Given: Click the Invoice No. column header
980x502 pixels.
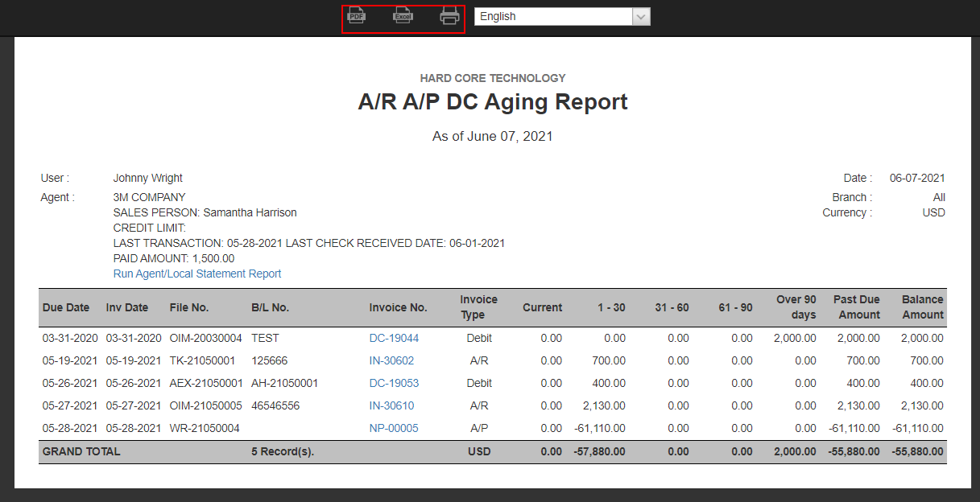Looking at the screenshot, I should point(398,307).
